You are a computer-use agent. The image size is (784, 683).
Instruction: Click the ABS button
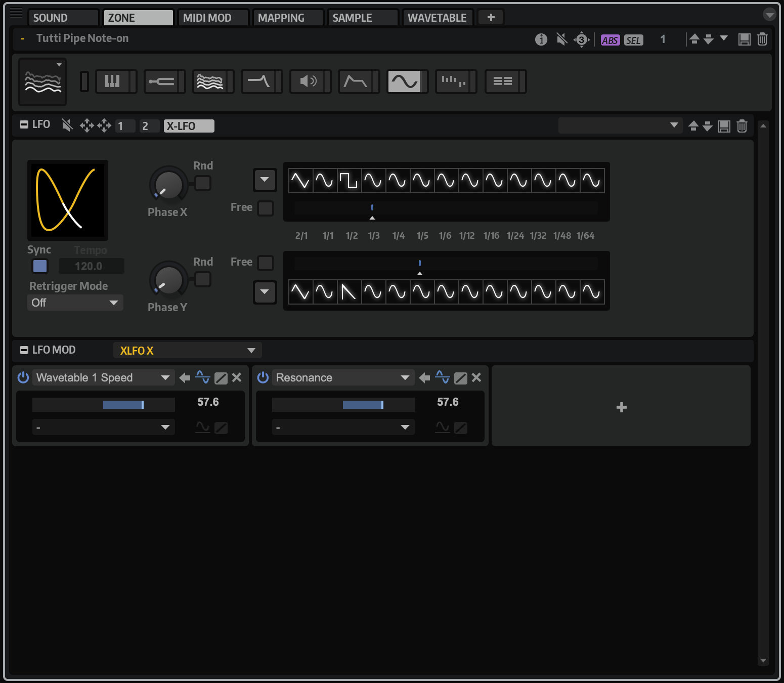(x=609, y=40)
